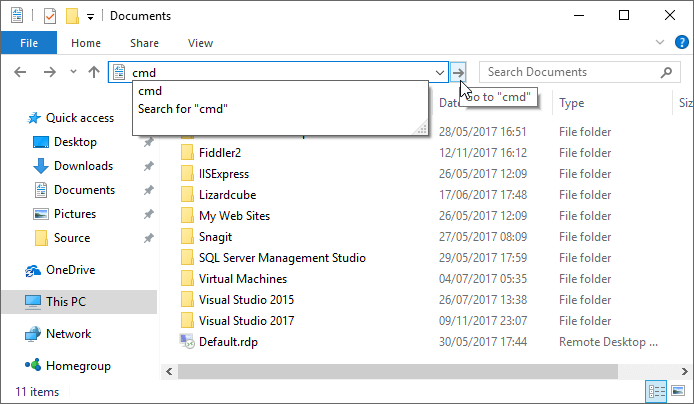Viewport: 694px width, 404px height.
Task: Select the Visual Studio 2015 folder
Action: click(x=246, y=300)
